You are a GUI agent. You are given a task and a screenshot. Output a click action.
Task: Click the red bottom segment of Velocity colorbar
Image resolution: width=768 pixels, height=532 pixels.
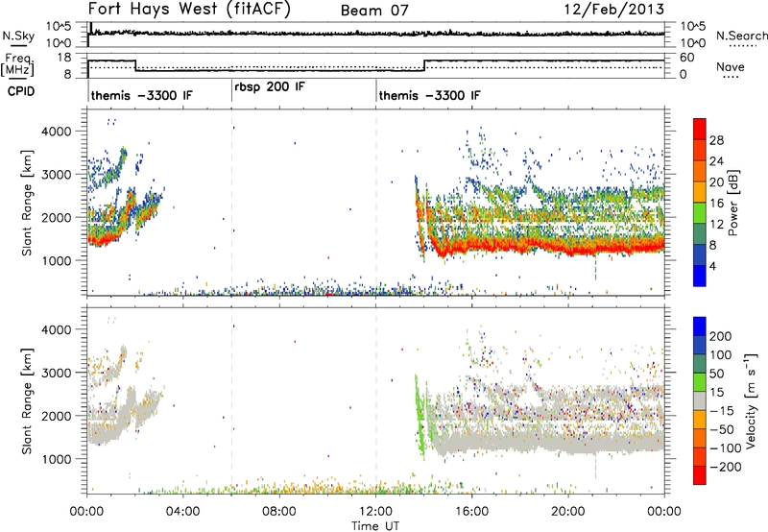pyautogui.click(x=700, y=475)
